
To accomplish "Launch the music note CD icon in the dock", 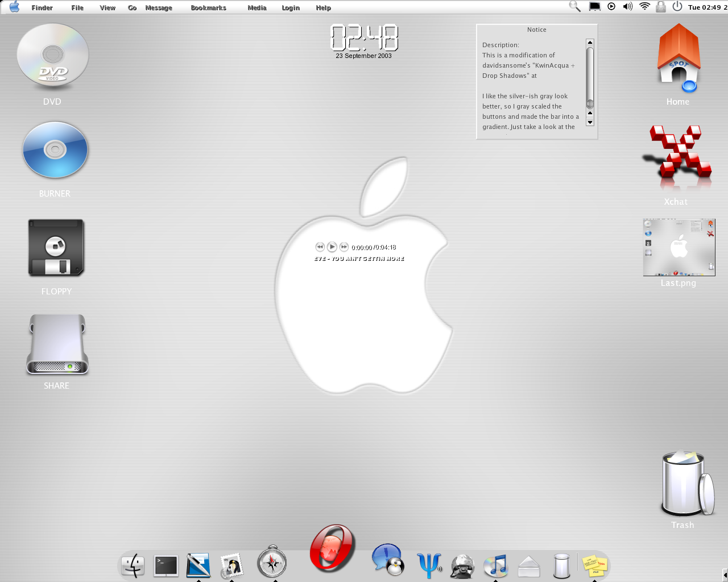I will click(495, 566).
